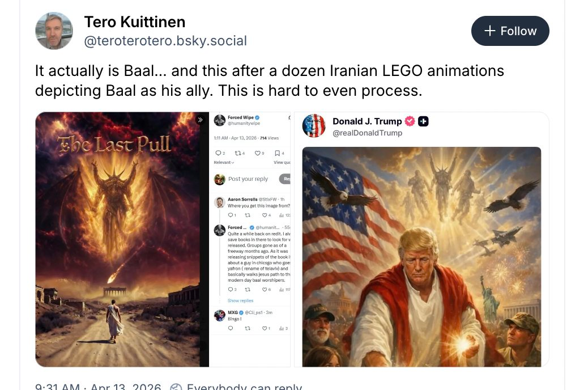Retweet Forced Wipe's post
This screenshot has height=390, width=588.
point(238,152)
